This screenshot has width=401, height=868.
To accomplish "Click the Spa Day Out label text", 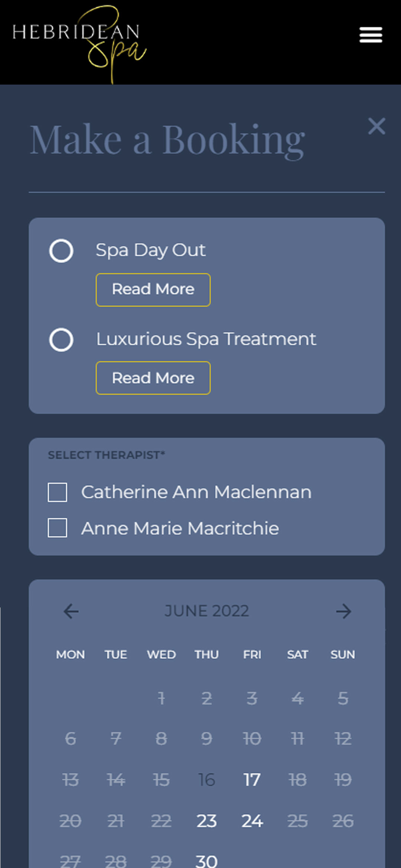I will pos(150,250).
